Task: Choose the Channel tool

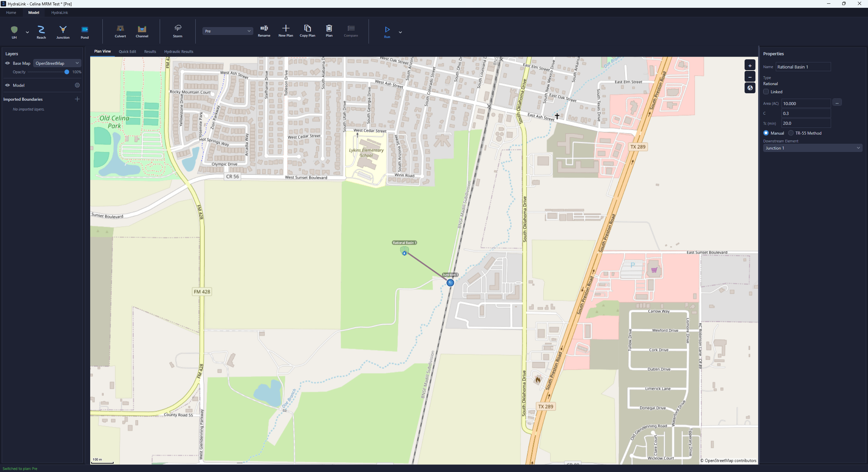Action: 142,29
